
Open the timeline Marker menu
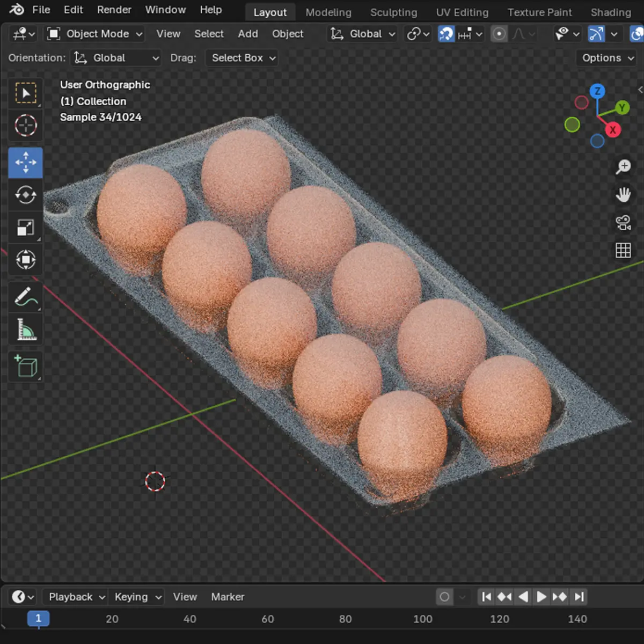pos(228,597)
